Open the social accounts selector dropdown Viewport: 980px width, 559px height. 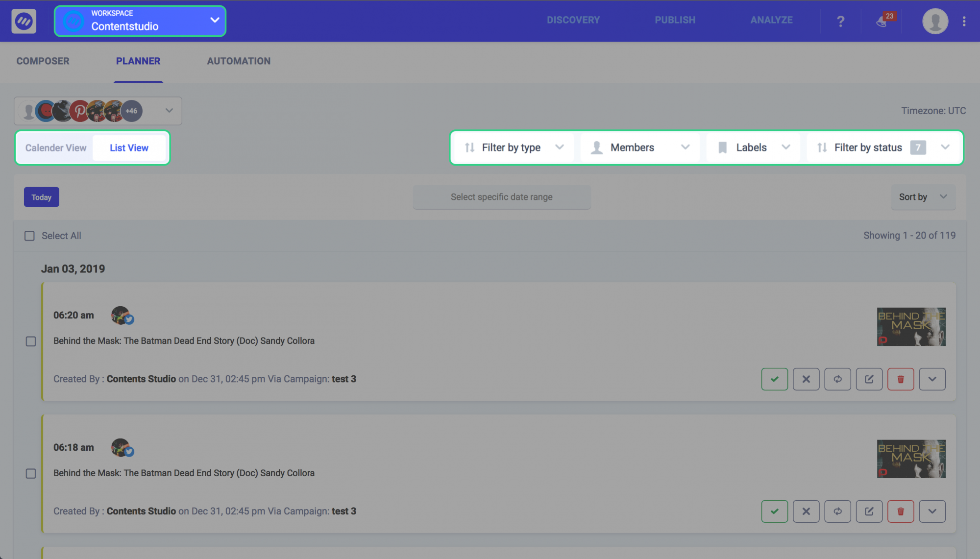[169, 110]
